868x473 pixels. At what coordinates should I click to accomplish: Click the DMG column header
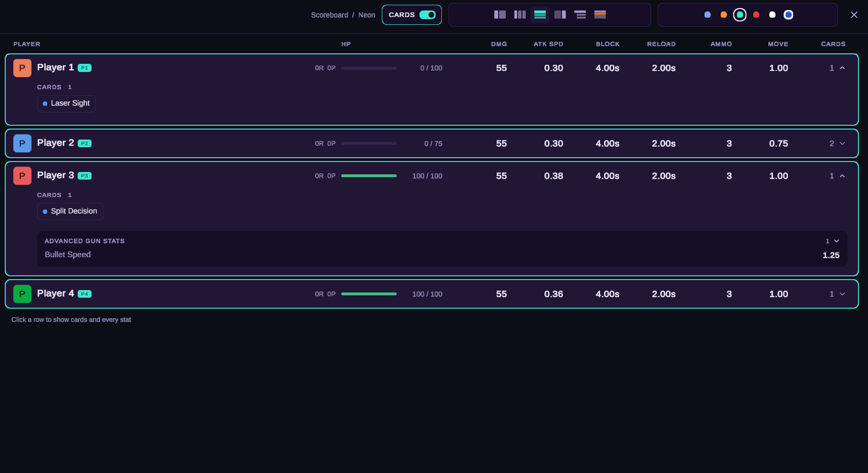click(499, 44)
